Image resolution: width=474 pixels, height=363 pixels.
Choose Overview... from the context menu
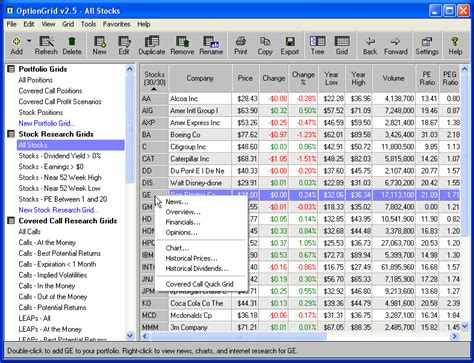pos(201,212)
